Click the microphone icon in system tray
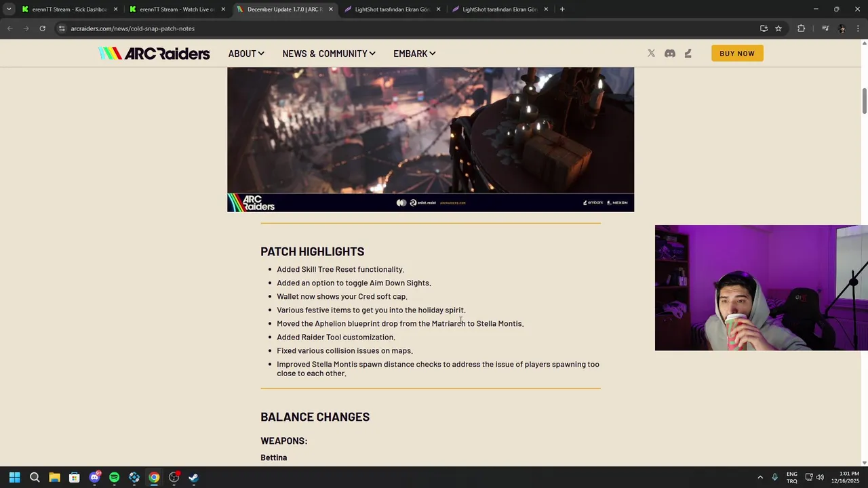Screen dimensions: 868x488 [774, 477]
